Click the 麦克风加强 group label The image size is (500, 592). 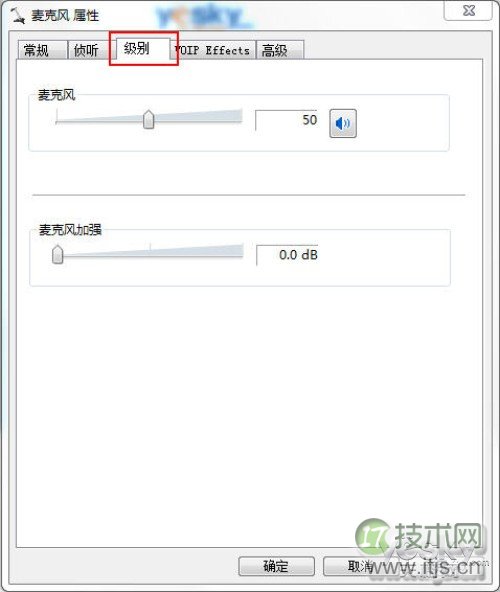click(x=70, y=230)
